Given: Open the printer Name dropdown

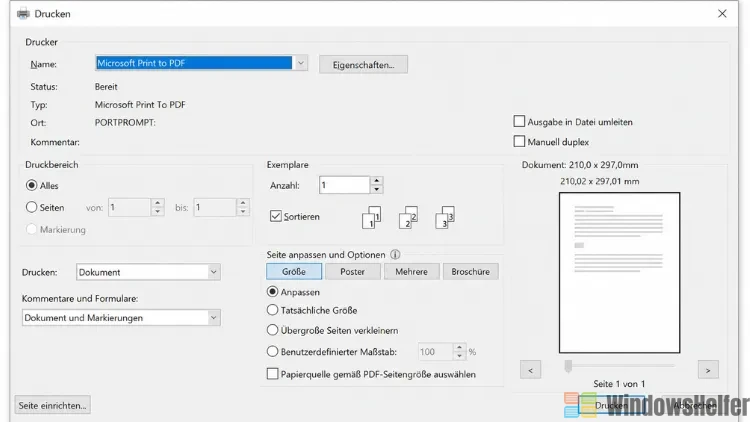Looking at the screenshot, I should 300,63.
